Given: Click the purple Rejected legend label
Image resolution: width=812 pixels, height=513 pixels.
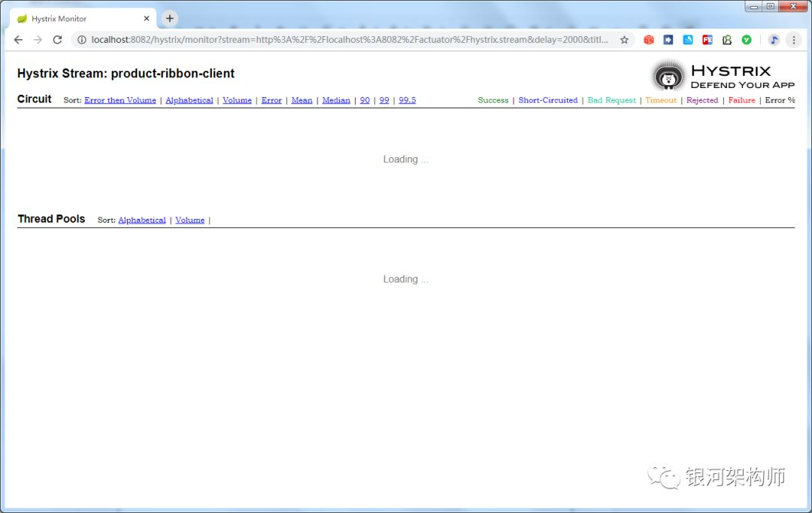Looking at the screenshot, I should coord(702,101).
